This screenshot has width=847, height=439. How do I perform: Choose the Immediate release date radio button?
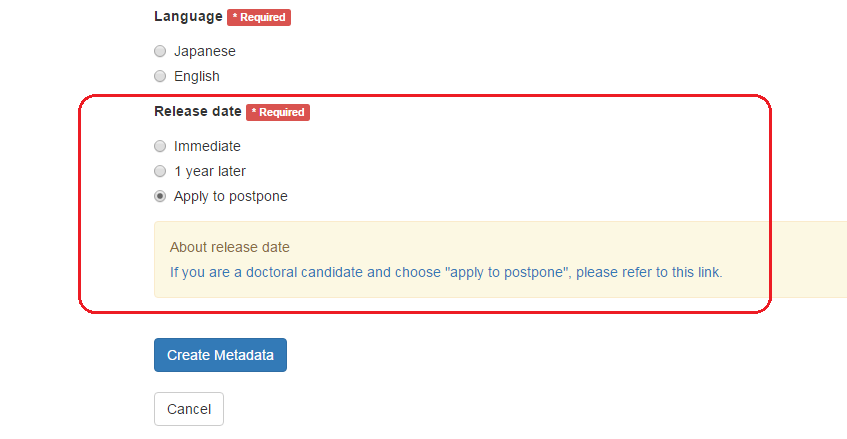[160, 146]
